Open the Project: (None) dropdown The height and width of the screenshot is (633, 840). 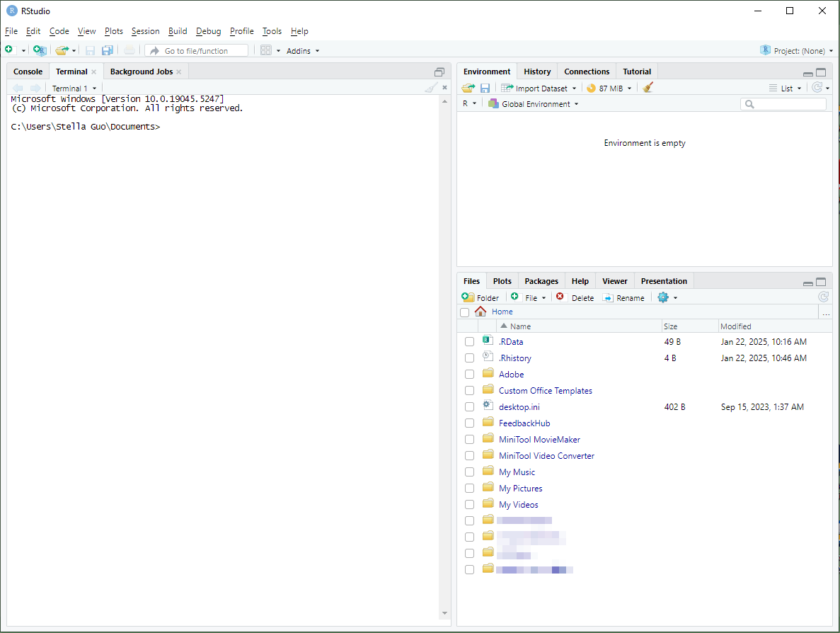point(797,51)
